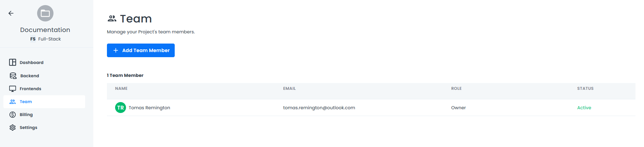Select Billing in the sidebar
Viewport: 644px width, 147px height.
(26, 115)
